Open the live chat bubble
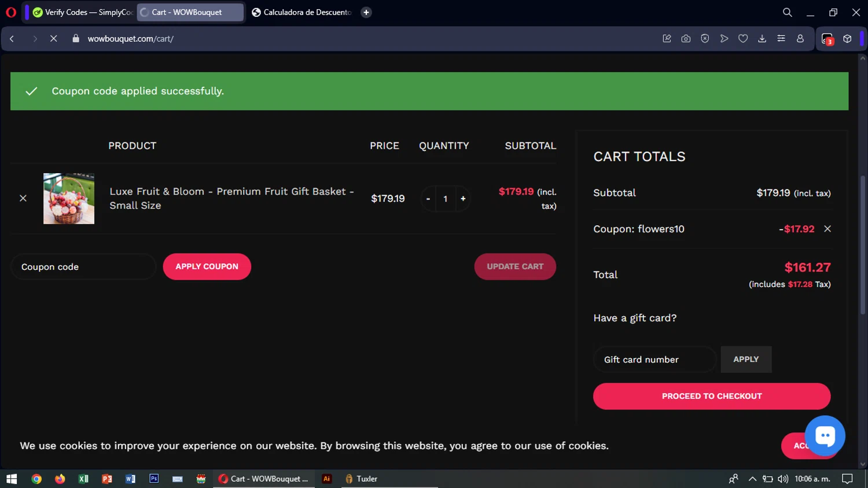This screenshot has height=488, width=868. 825,436
